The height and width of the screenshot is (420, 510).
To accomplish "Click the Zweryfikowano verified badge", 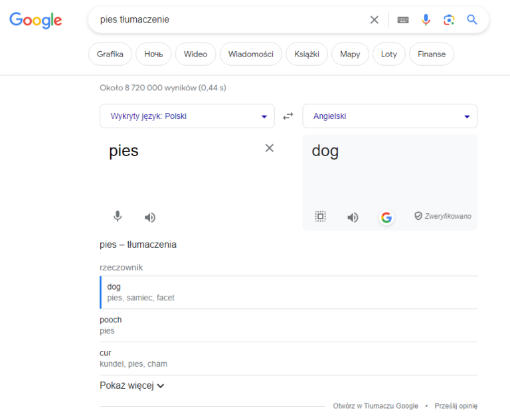I will click(443, 216).
